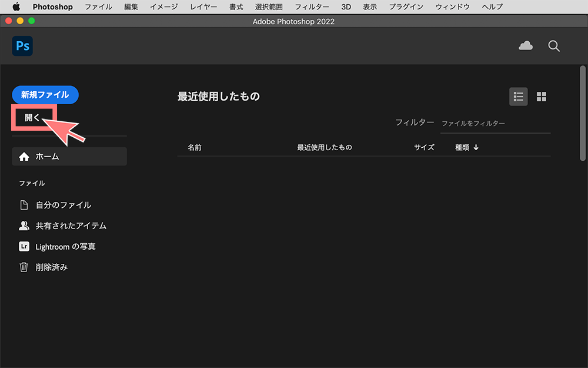Open the プラグイン menu

406,6
